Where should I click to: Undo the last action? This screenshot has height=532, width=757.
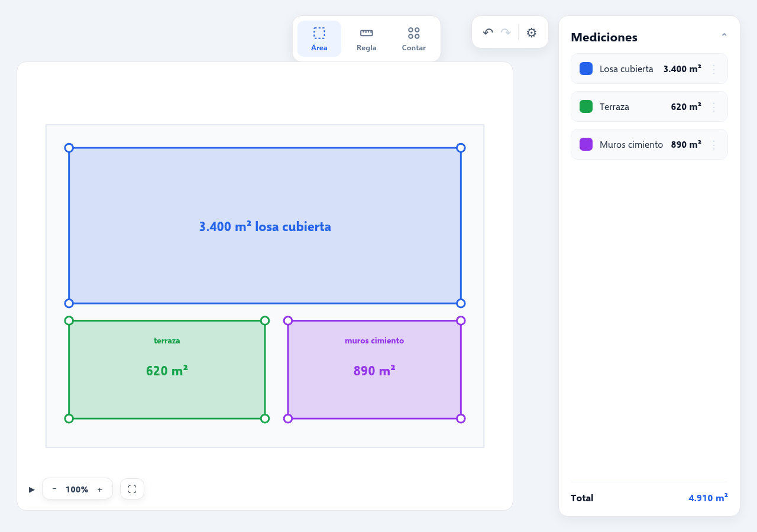pos(488,33)
